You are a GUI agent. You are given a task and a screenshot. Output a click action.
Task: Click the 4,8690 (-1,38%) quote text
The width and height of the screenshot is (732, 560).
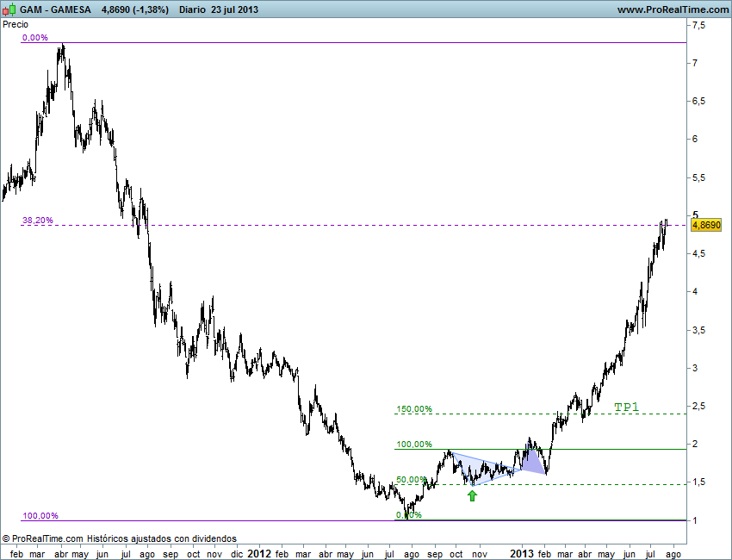tap(135, 9)
